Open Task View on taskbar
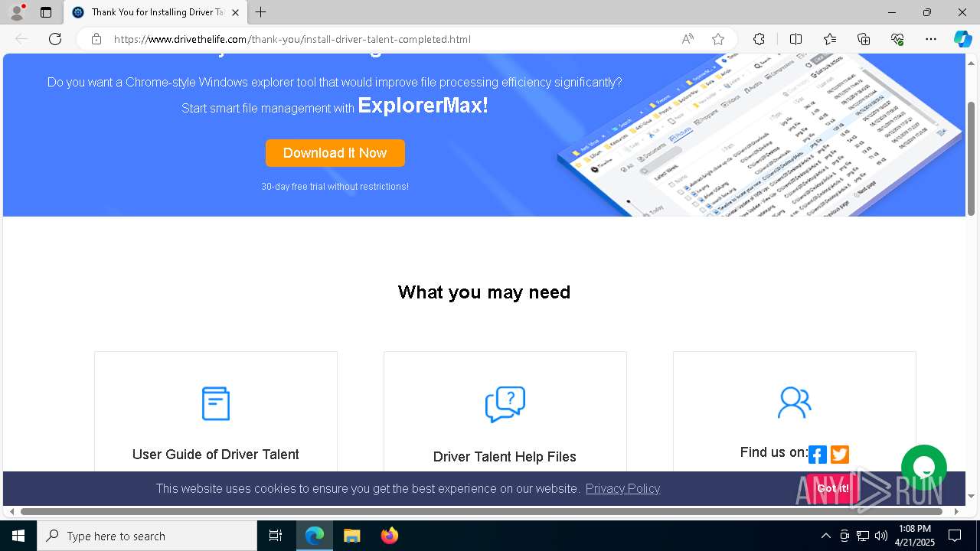Viewport: 980px width, 551px height. (x=276, y=536)
